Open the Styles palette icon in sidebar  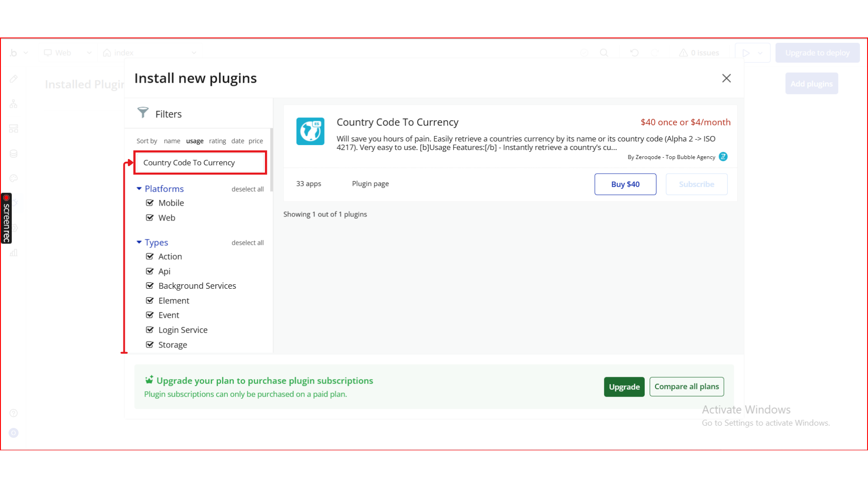14,178
